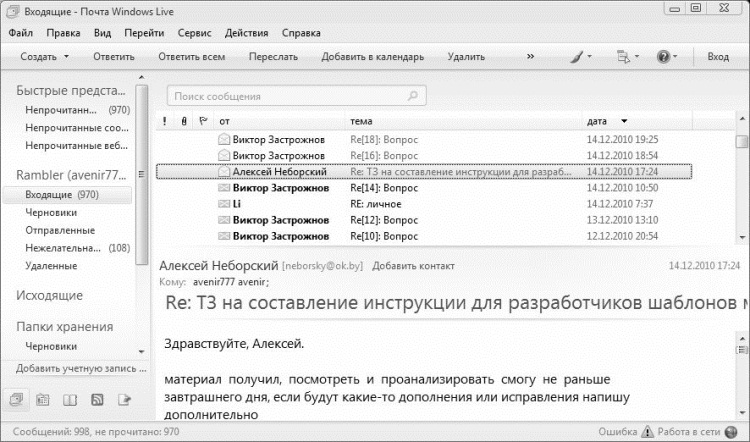Sort messages by priority exclamation column
750x442 pixels.
coord(165,121)
